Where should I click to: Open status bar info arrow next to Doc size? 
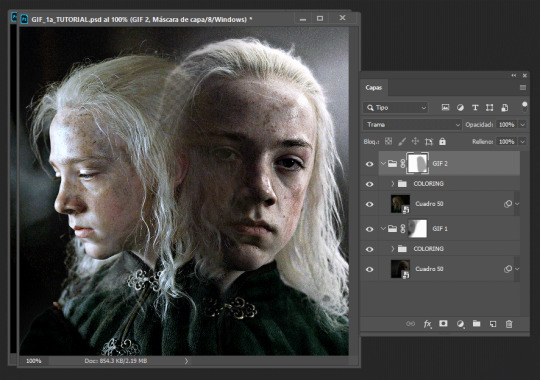[186, 361]
